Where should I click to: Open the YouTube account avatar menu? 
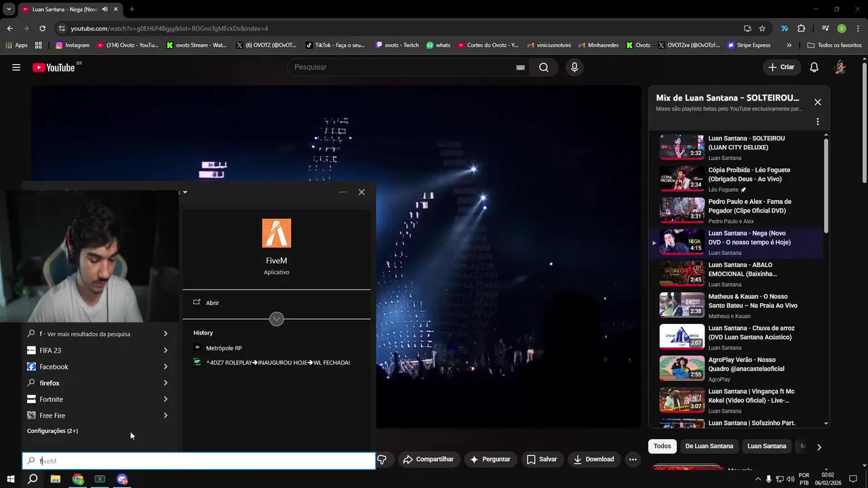click(840, 67)
